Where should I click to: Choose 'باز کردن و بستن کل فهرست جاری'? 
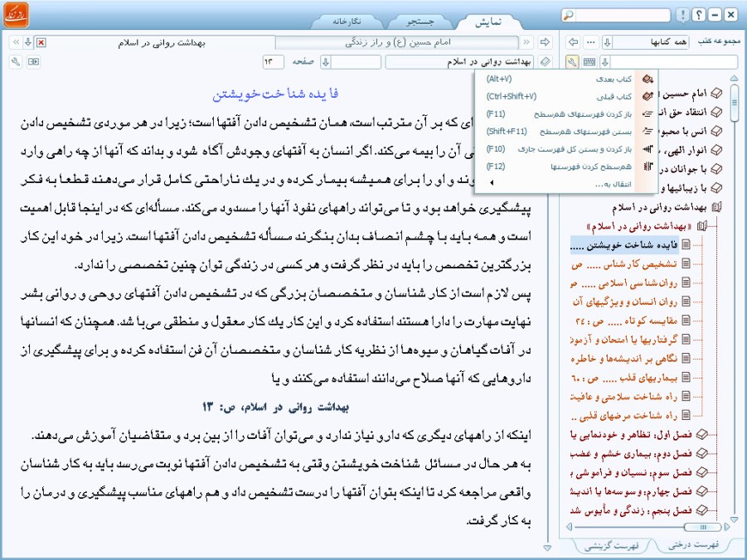pyautogui.click(x=567, y=149)
